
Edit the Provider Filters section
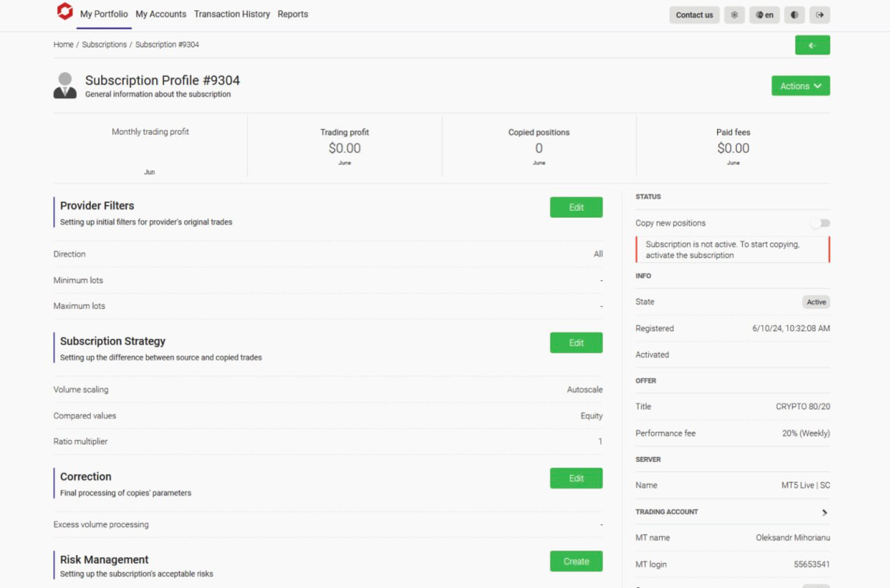[x=576, y=207]
